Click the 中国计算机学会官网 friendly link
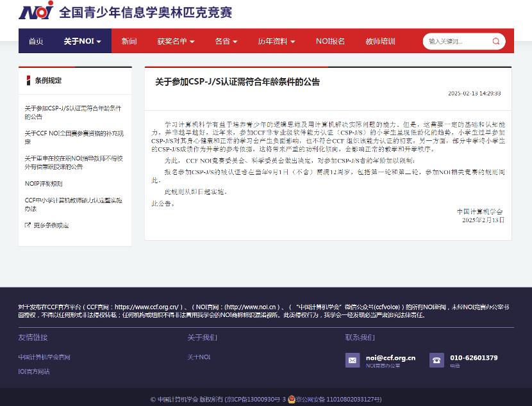Image resolution: width=532 pixels, height=406 pixels. pyautogui.click(x=44, y=357)
